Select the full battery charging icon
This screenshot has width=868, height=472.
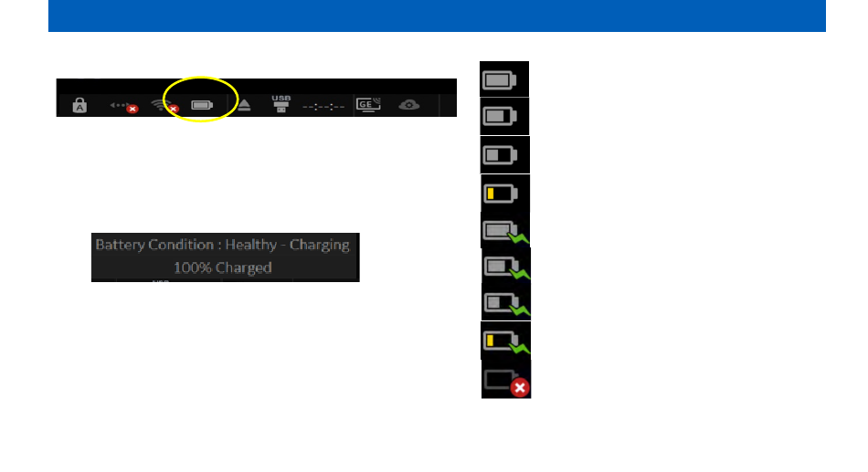[505, 230]
